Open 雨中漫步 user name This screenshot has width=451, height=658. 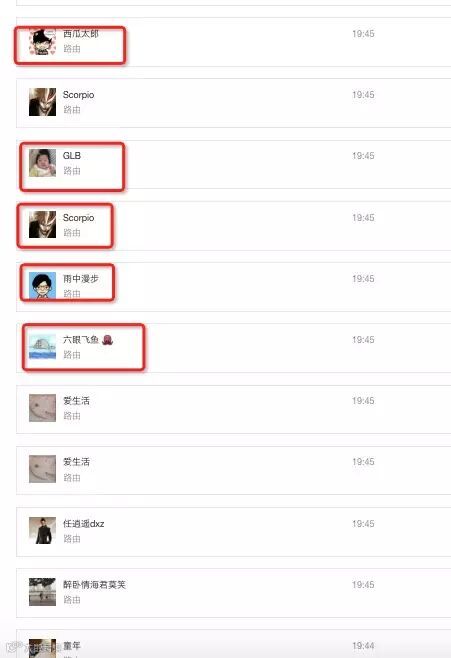coord(81,279)
